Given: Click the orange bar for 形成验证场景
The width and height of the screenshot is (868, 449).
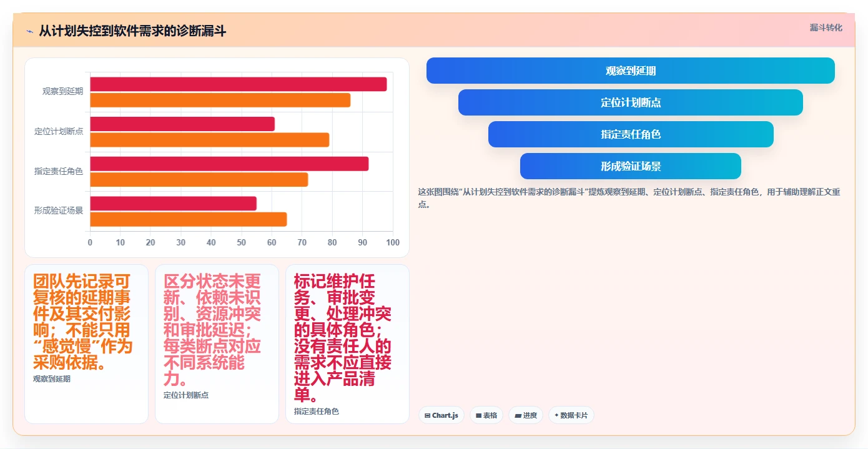Looking at the screenshot, I should [x=189, y=219].
